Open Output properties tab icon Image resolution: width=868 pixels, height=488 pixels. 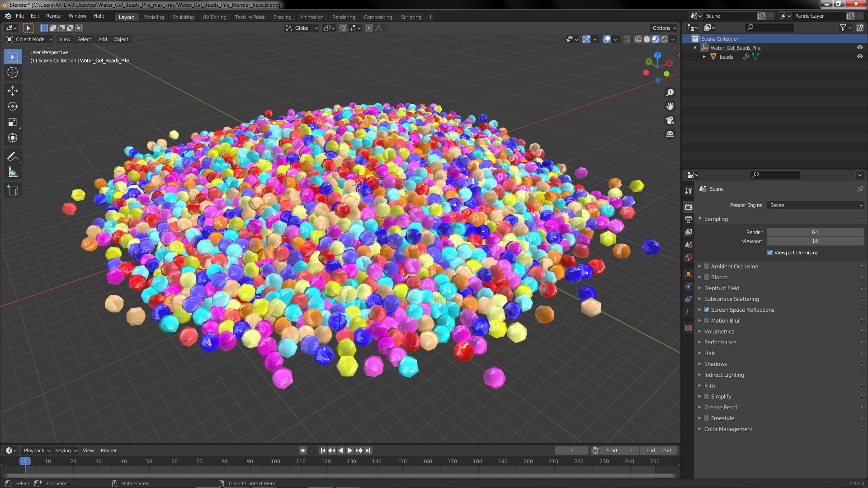[x=689, y=219]
